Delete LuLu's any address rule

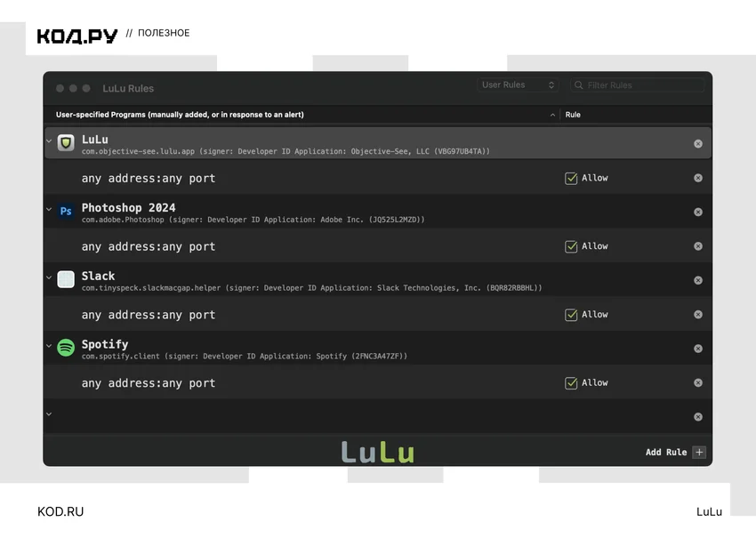point(697,178)
